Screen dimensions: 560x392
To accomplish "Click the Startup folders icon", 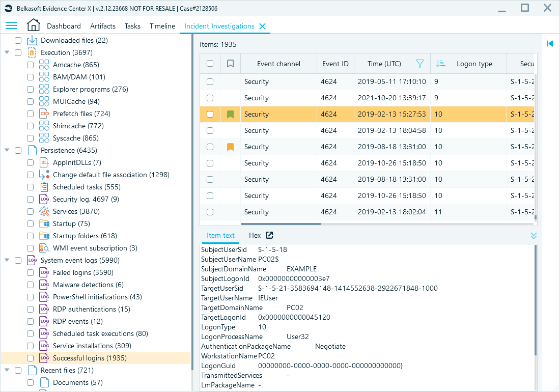I will [44, 236].
